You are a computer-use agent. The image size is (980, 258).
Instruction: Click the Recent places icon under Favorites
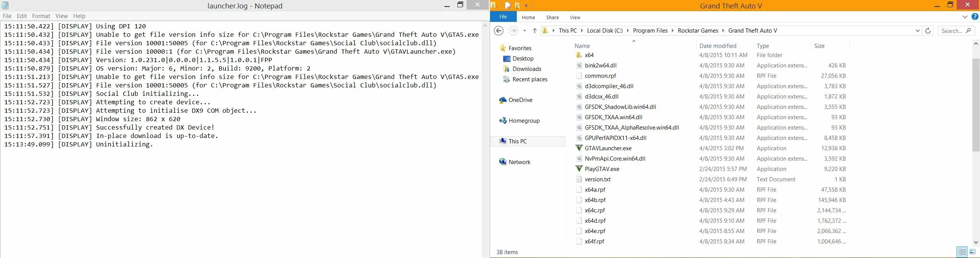(x=507, y=79)
